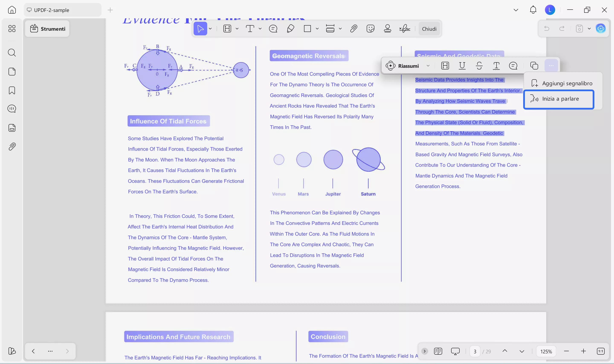This screenshot has width=614, height=364.
Task: Apply underline to selected text
Action: tap(462, 66)
